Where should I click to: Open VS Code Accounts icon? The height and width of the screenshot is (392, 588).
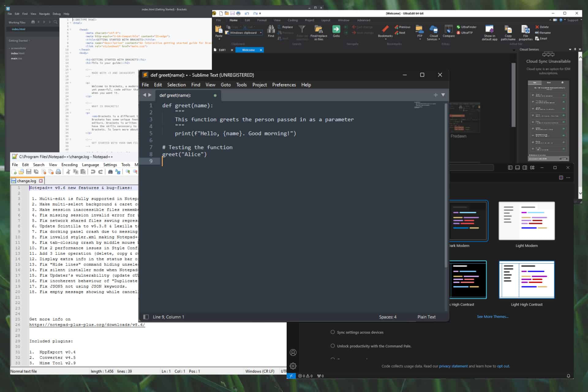pos(293,352)
